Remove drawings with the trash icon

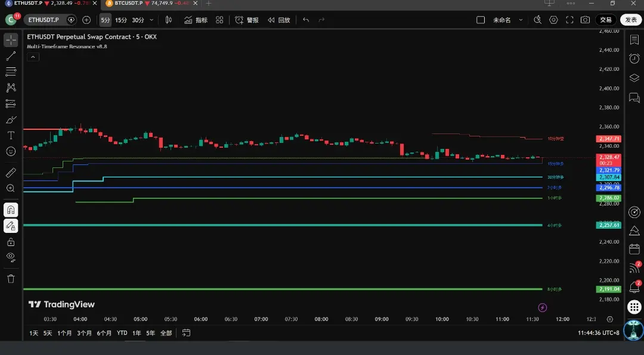pos(11,279)
